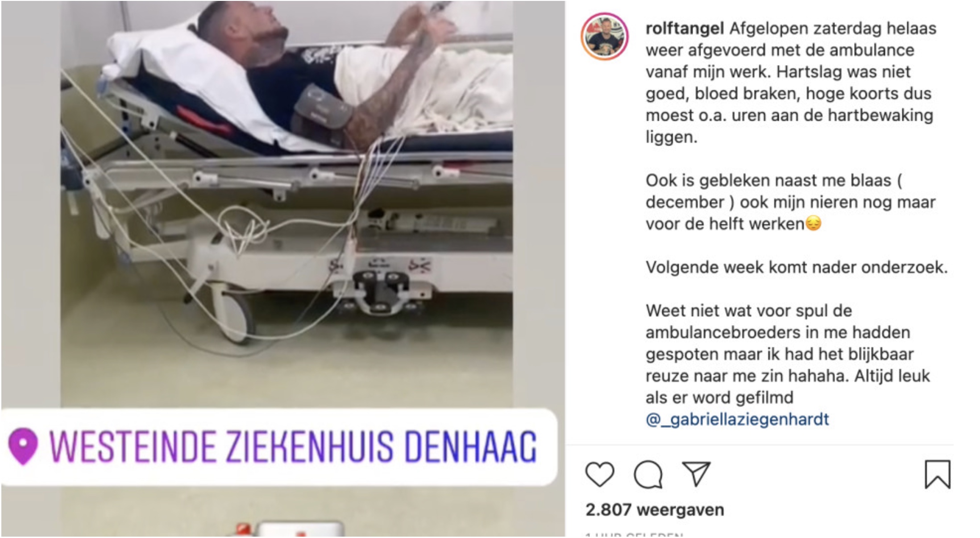The width and height of the screenshot is (980, 538).
Task: Click the caption paragraph starting 'Afgelopen zaterdag'
Action: (790, 83)
